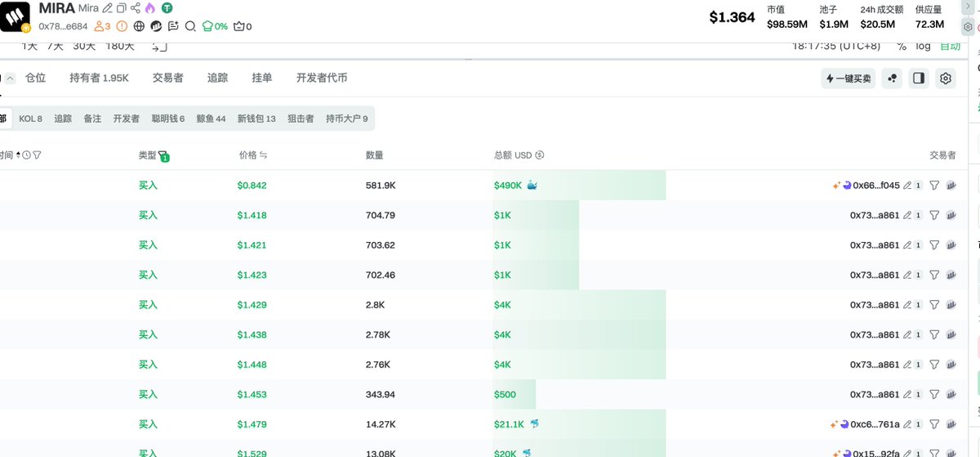
Task: Toggle USD currency in total amount header
Action: [539, 155]
